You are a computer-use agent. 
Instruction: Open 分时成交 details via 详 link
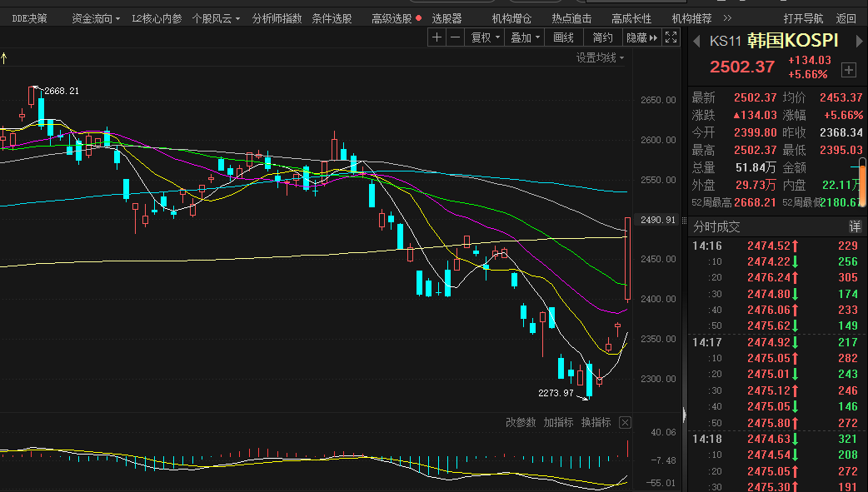tap(854, 226)
